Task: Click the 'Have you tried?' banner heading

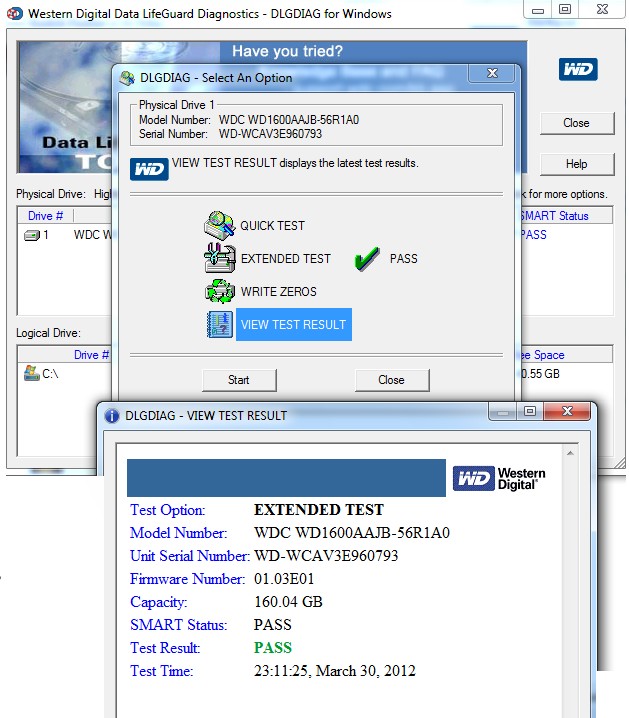Action: point(287,51)
